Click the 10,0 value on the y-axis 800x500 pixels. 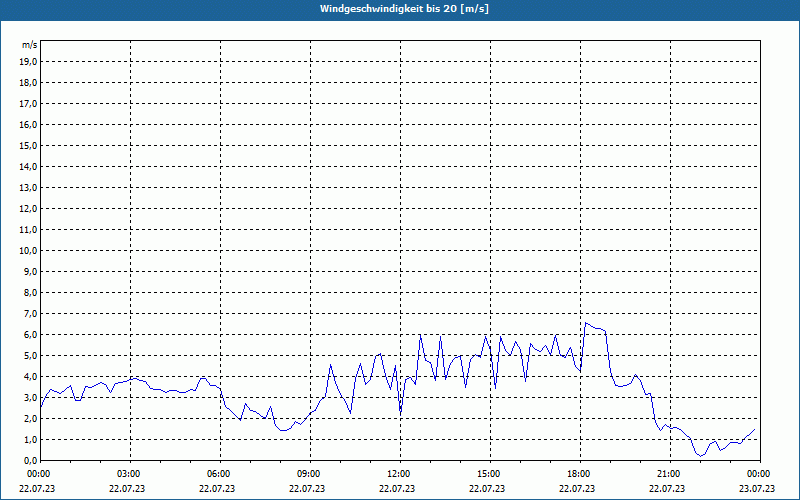tap(28, 250)
